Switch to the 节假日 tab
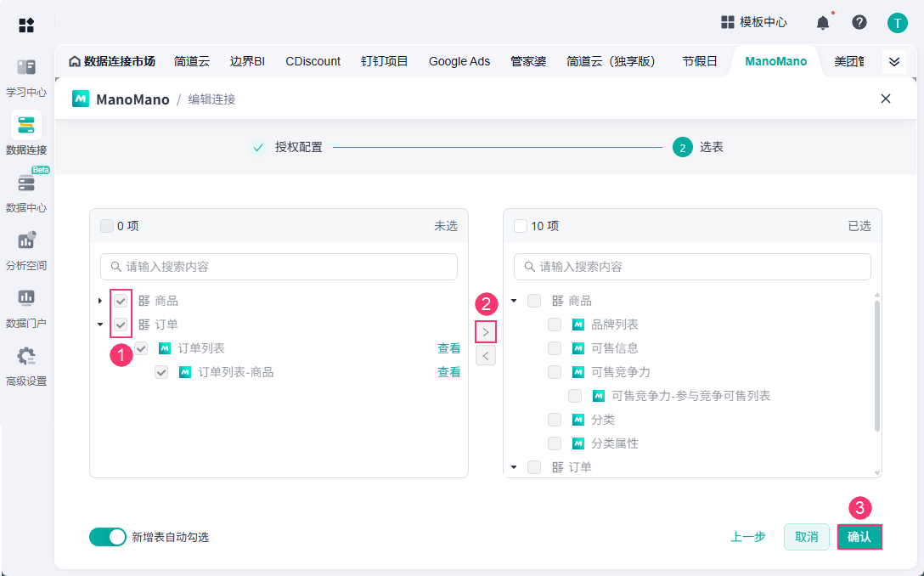This screenshot has height=576, width=924. coord(700,61)
